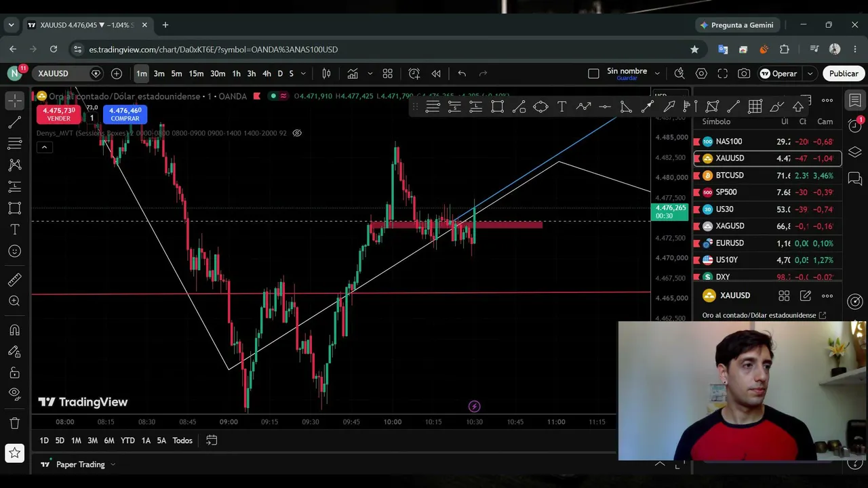Toggle stay in drawing mode
The width and height of the screenshot is (868, 488).
[15, 352]
